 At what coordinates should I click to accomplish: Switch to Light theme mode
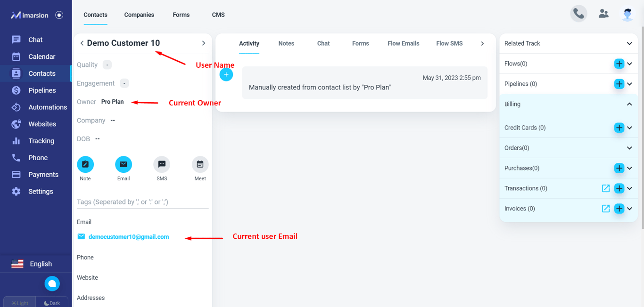click(x=20, y=303)
